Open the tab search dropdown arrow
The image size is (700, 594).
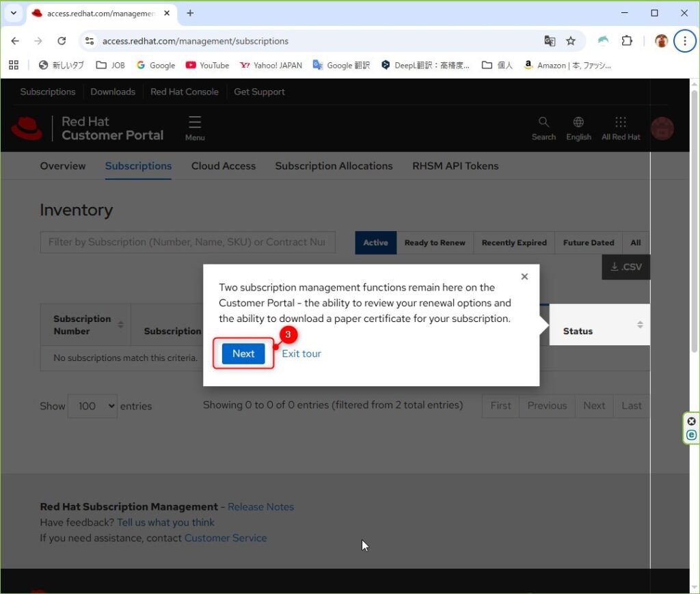pyautogui.click(x=14, y=13)
